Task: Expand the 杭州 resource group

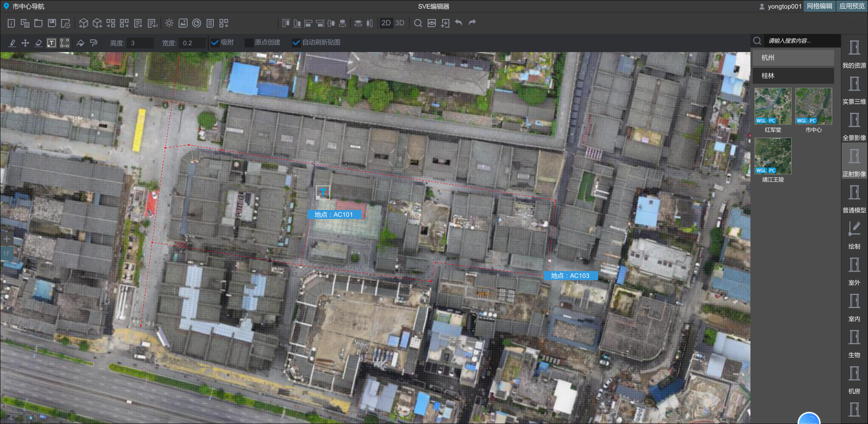Action: pyautogui.click(x=793, y=57)
